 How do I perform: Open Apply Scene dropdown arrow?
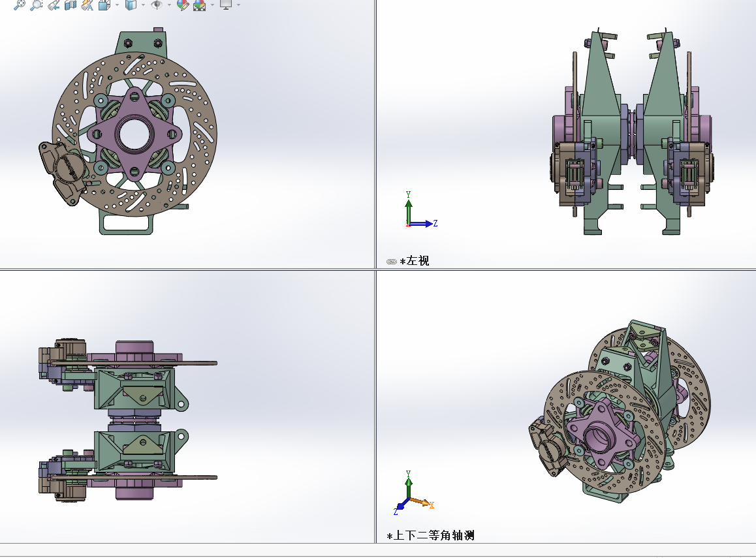pos(212,5)
